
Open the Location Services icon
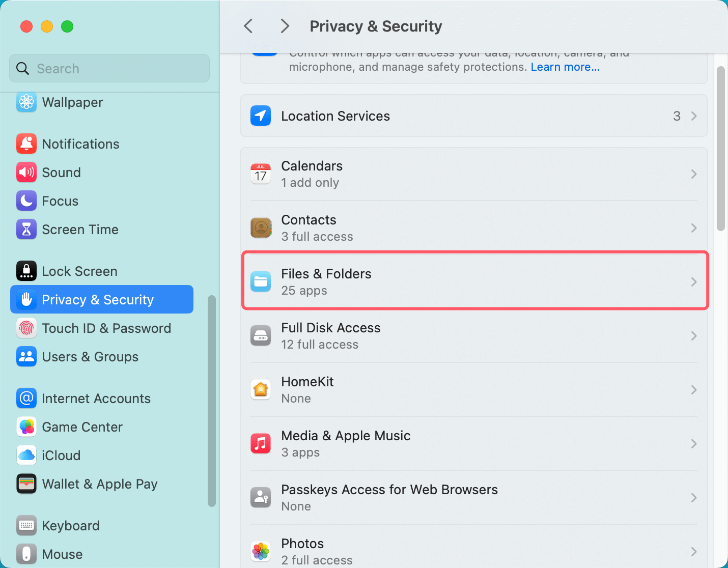(261, 116)
